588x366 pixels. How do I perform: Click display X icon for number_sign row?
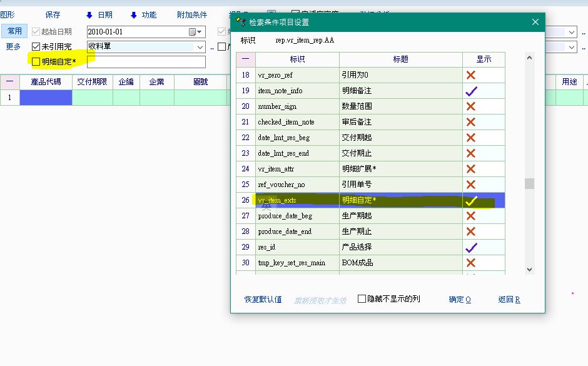(471, 106)
